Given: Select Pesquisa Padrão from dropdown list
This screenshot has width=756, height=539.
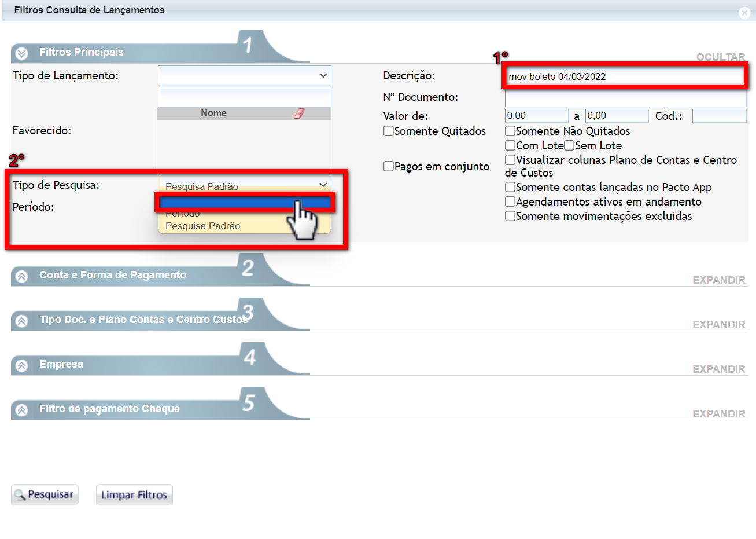Looking at the screenshot, I should (203, 226).
